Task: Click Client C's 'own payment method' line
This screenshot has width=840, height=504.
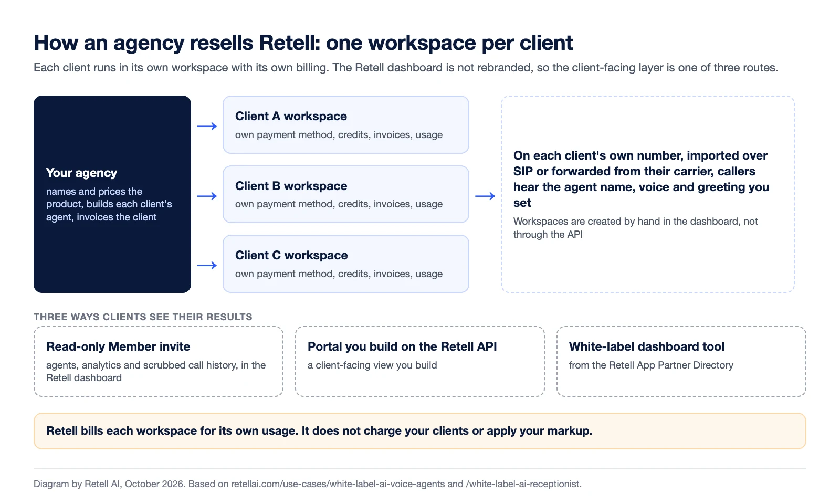Action: click(339, 274)
